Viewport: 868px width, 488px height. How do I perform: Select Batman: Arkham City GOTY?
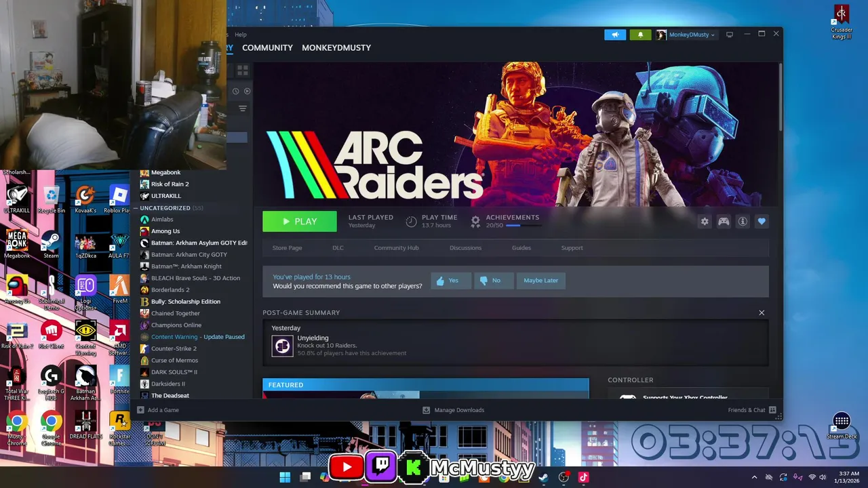click(189, 255)
